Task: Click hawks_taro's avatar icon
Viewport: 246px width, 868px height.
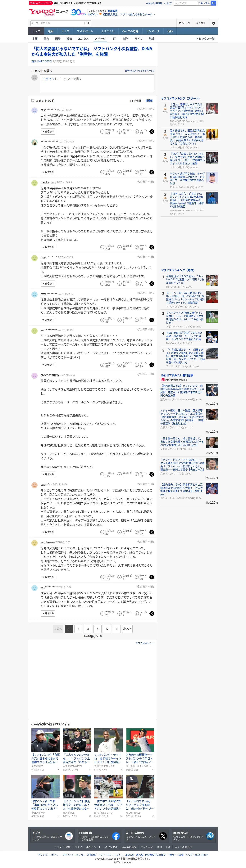Action: [x=34, y=183]
